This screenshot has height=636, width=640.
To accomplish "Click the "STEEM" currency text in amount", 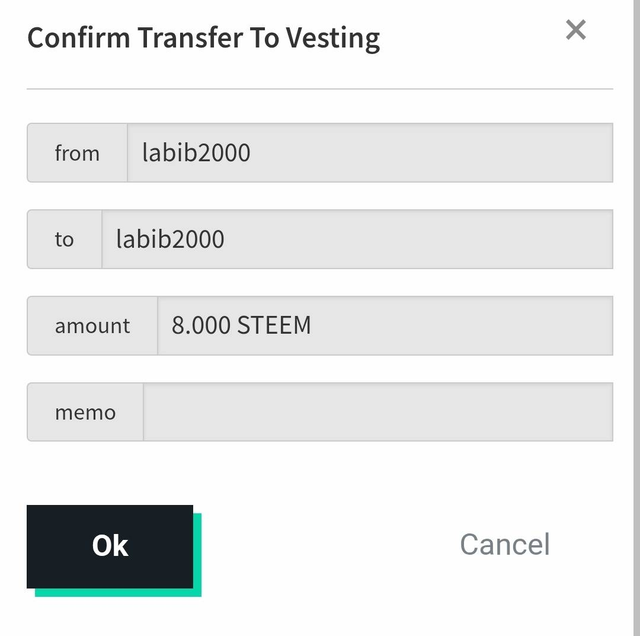I will [274, 325].
